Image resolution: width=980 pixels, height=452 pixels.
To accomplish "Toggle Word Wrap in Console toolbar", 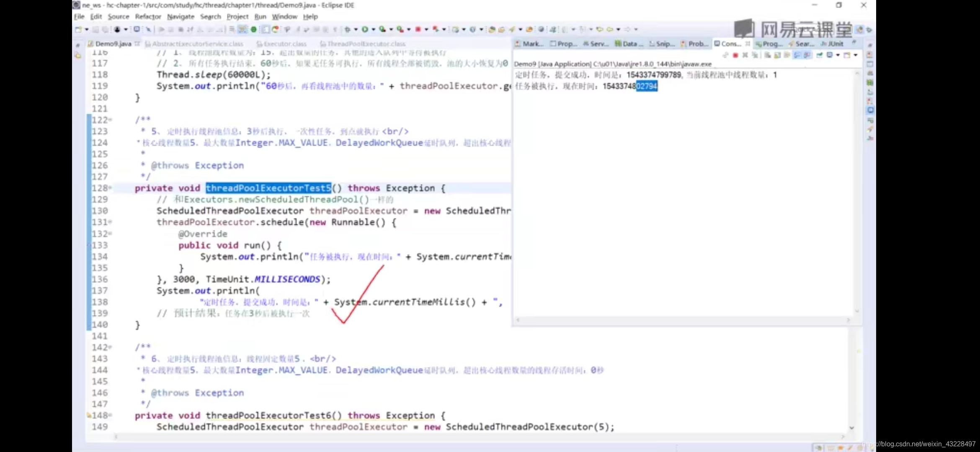I will tap(787, 55).
